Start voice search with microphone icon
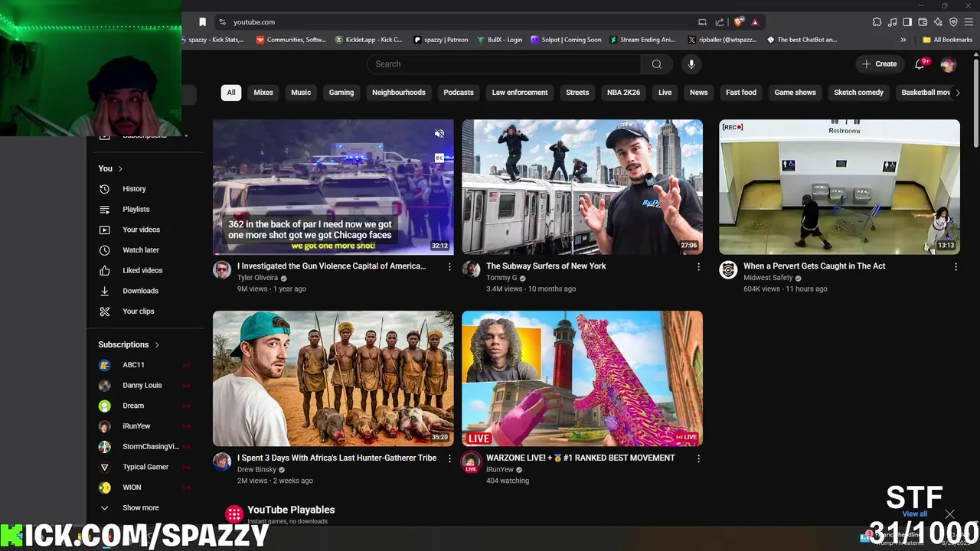The image size is (980, 551). [691, 64]
